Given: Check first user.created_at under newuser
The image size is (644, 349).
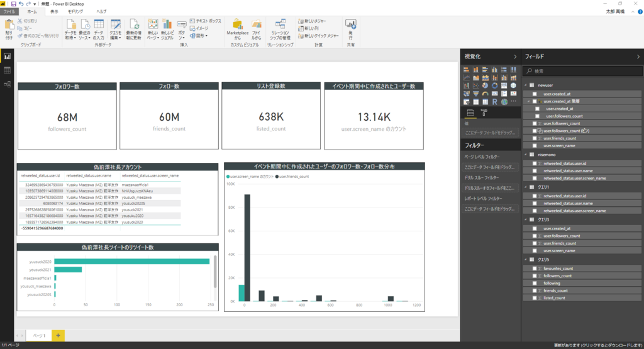Looking at the screenshot, I should [x=535, y=94].
